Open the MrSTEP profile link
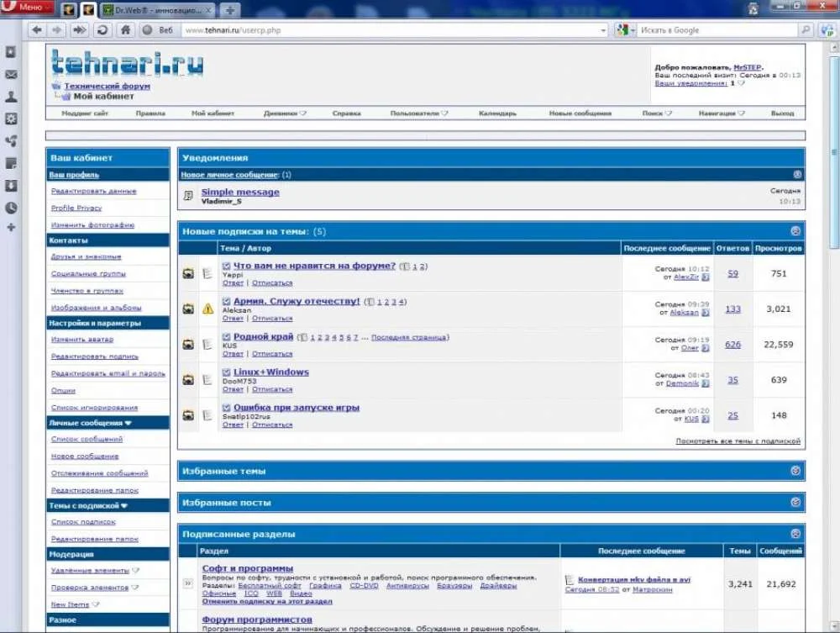This screenshot has height=633, width=840. tap(747, 67)
